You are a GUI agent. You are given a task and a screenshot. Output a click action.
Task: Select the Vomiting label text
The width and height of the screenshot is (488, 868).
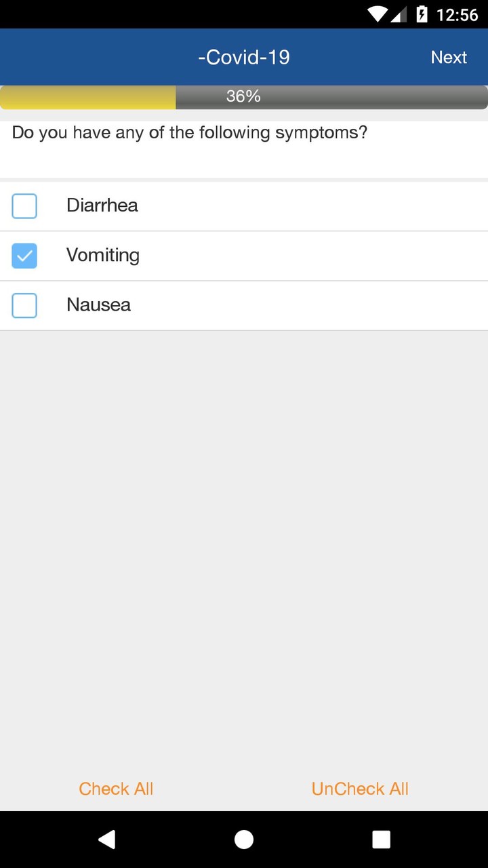click(103, 255)
